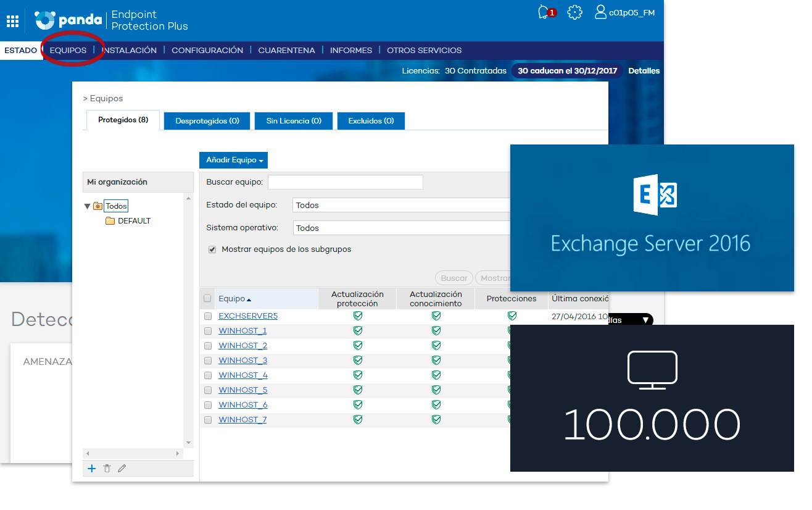This screenshot has height=510, width=812.
Task: Open the EQUIPOS menu item
Action: point(68,51)
